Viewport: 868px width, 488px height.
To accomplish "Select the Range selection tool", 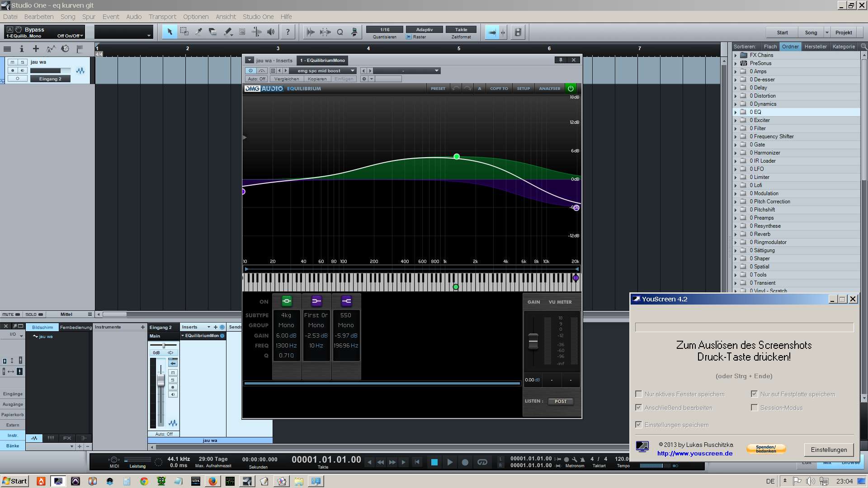I will point(184,32).
